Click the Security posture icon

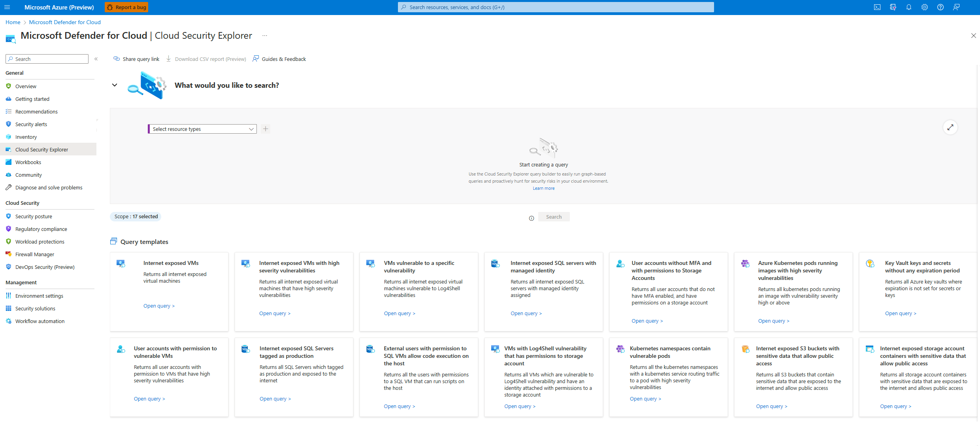pos(9,216)
